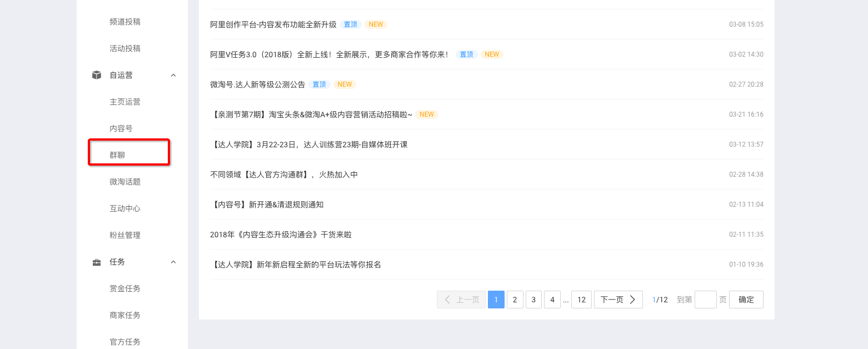
Task: Select 主页运营 menu item
Action: point(125,102)
